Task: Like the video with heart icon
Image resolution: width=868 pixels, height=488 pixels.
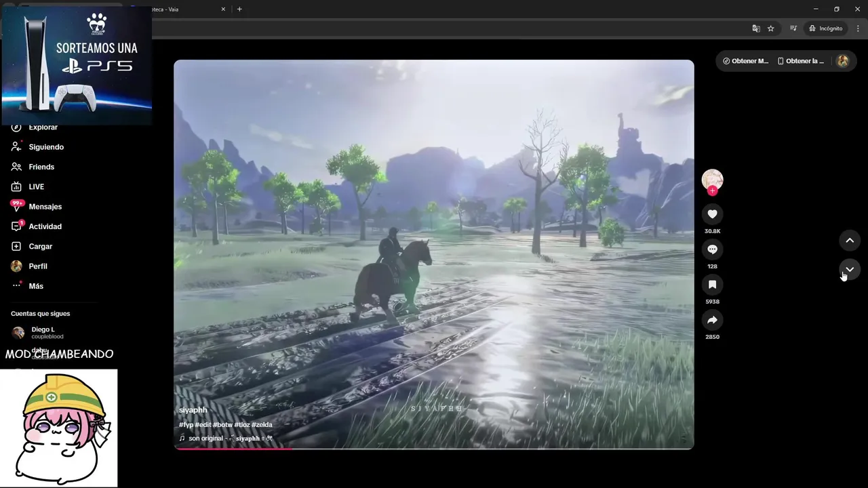Action: click(712, 214)
